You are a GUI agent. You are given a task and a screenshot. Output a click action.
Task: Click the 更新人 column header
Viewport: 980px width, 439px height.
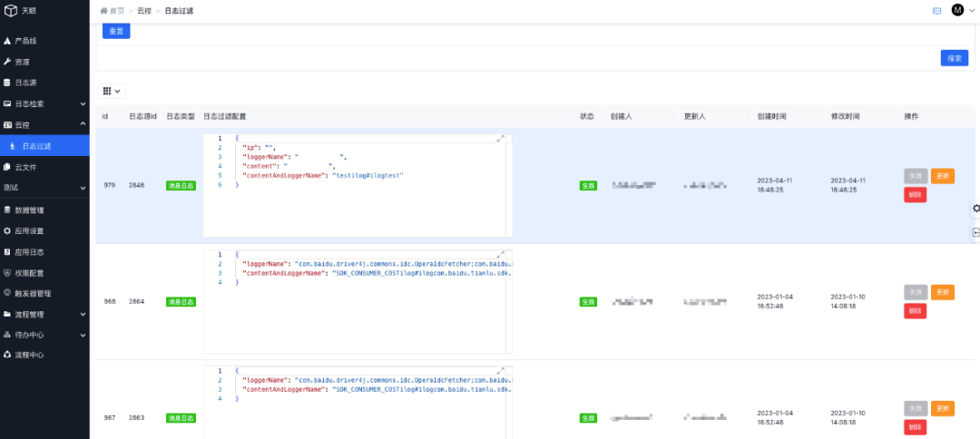click(695, 117)
